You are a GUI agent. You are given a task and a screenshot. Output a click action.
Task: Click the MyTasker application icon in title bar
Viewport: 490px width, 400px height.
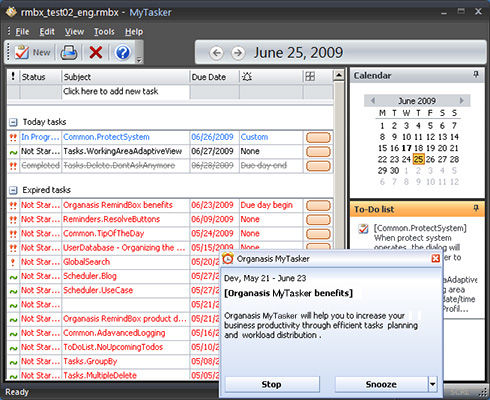click(11, 12)
